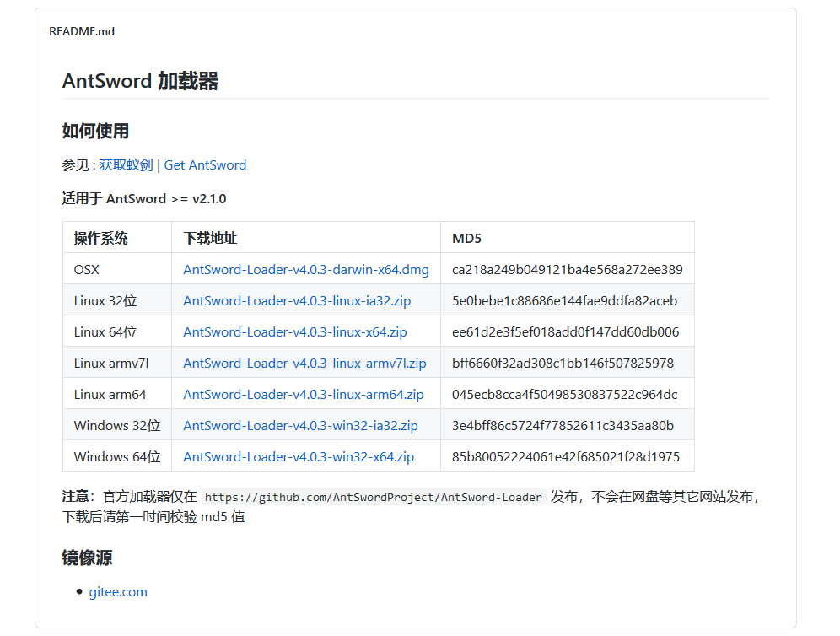The width and height of the screenshot is (840, 636).
Task: Click MD5 hash 3e4bff86c5724f77852611c3435aa80b
Action: point(563,425)
